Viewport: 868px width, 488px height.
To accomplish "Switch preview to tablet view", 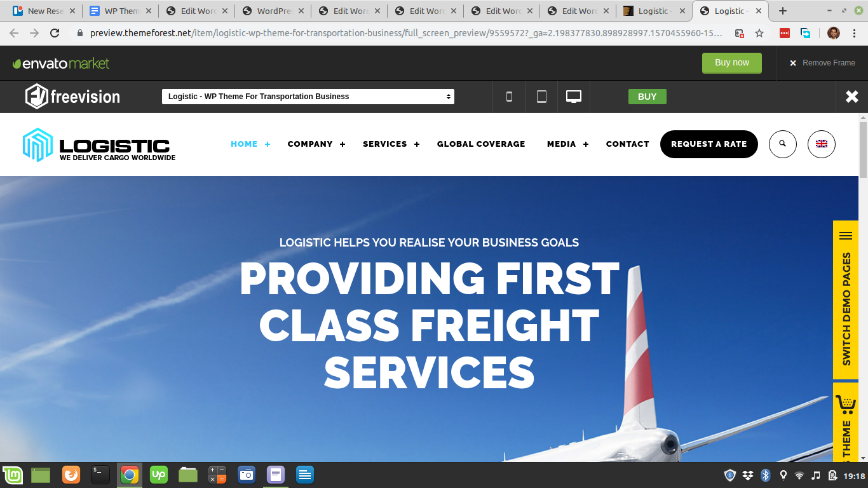I will (541, 97).
